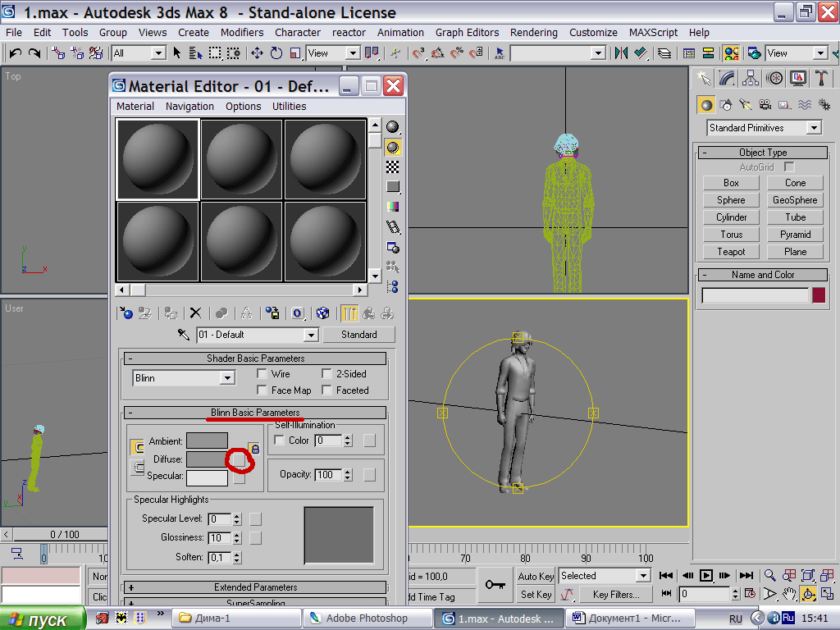Image resolution: width=840 pixels, height=630 pixels.
Task: Click the Ambient color swatch
Action: [x=207, y=441]
